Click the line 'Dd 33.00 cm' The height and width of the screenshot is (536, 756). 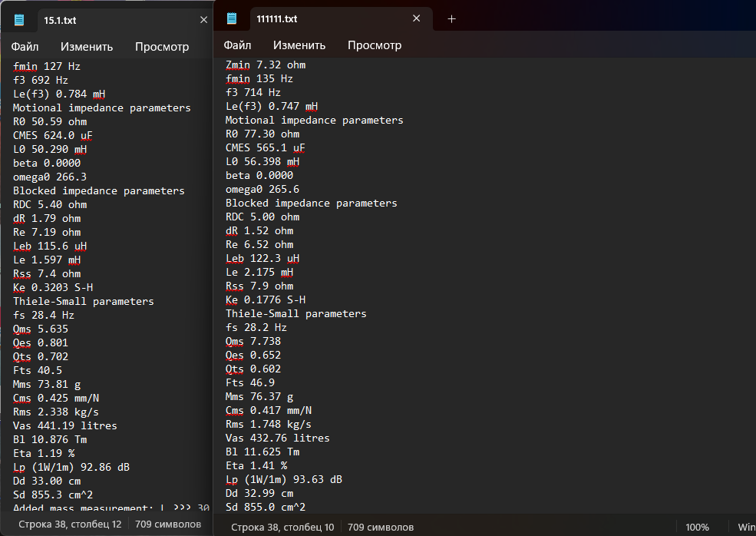tap(47, 481)
